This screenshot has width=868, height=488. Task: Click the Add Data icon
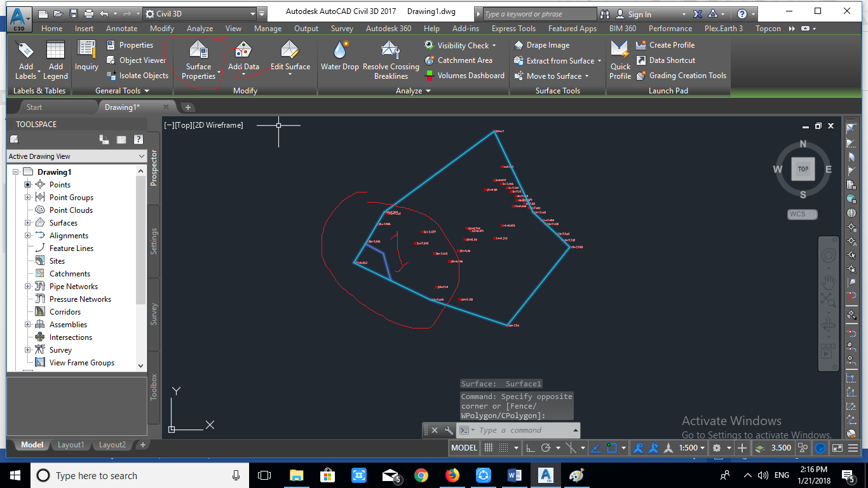click(x=243, y=49)
